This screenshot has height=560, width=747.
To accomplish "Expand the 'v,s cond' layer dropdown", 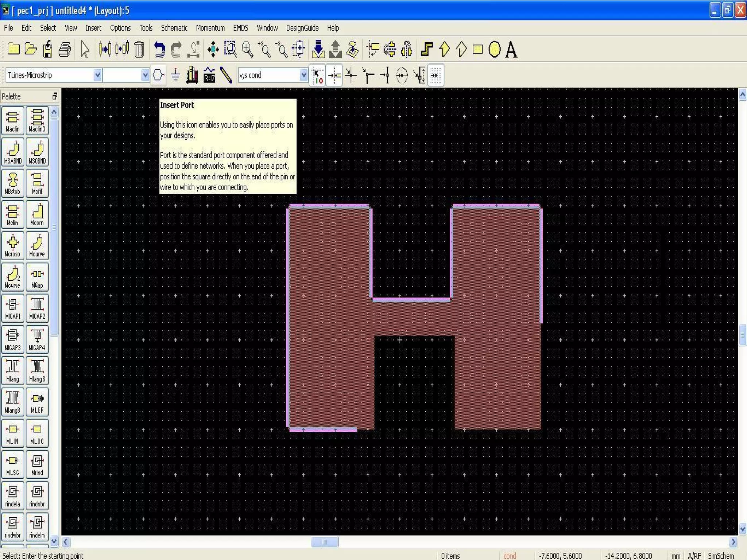I will tap(303, 75).
